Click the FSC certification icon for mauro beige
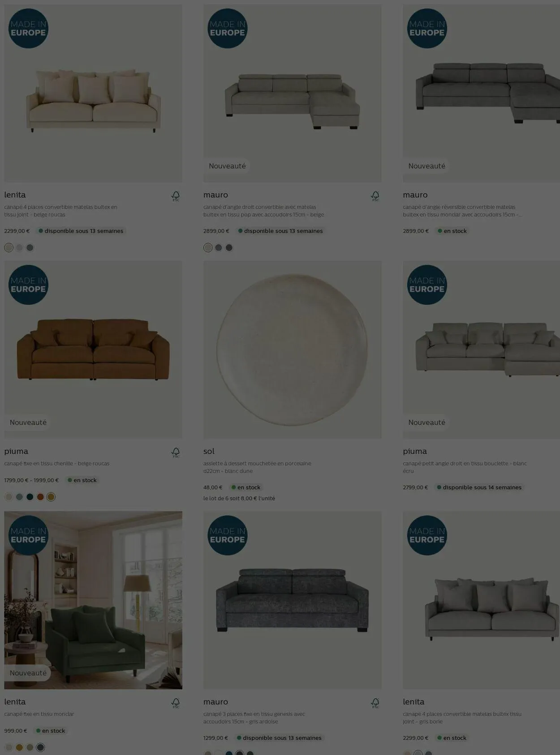 [x=375, y=196]
